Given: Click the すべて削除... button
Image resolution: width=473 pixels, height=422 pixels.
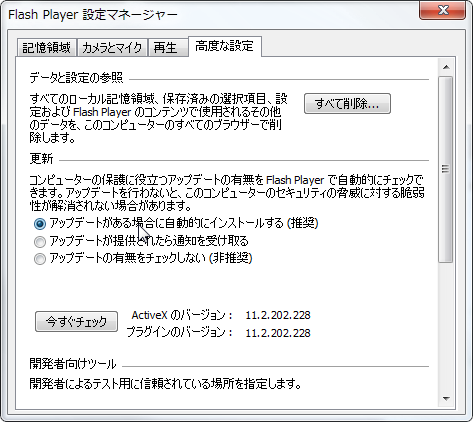Looking at the screenshot, I should 347,104.
